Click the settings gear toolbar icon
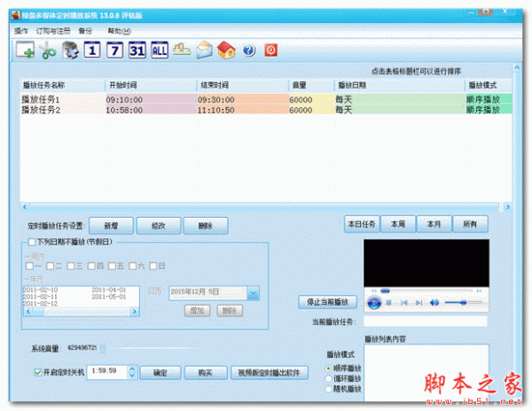Viewport: 532px width, 411px height. pos(70,50)
